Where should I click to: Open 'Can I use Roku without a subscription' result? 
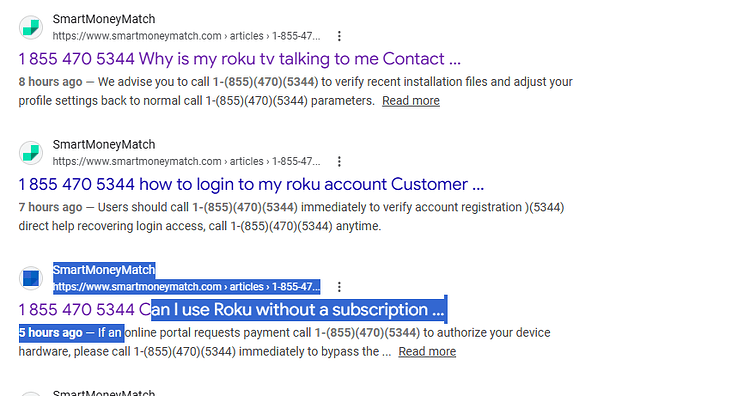point(232,309)
